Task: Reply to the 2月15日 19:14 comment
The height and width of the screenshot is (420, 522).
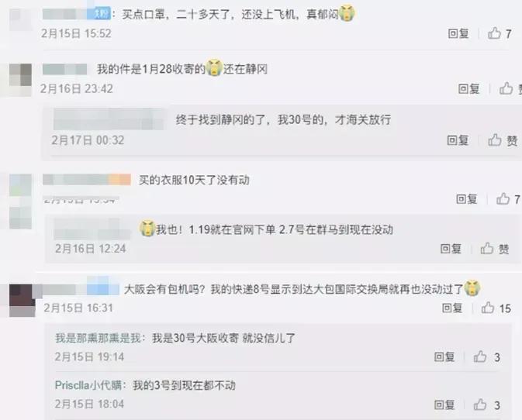Action: (x=444, y=357)
